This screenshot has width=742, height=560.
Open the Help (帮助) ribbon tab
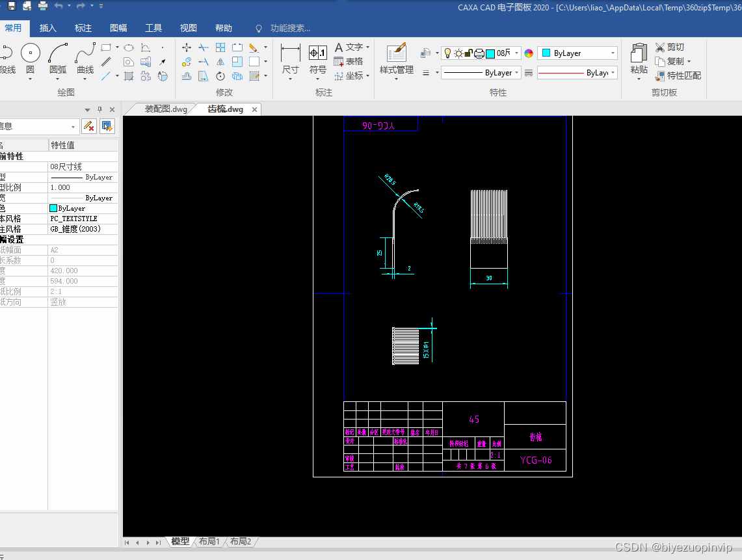pos(223,28)
